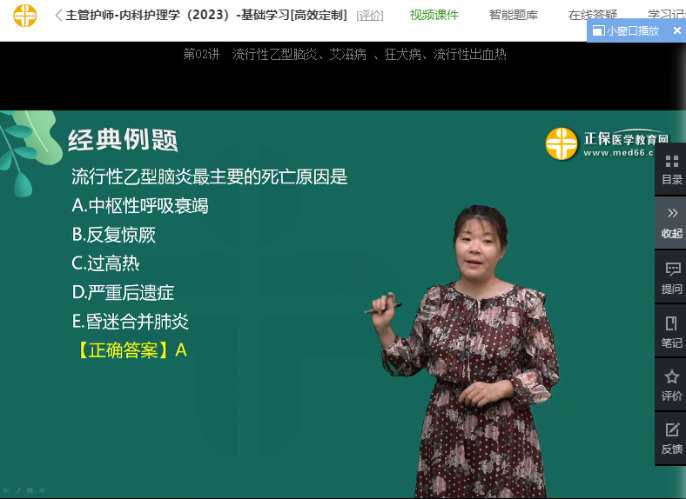Close the 小窗口播放 popup
This screenshot has height=499, width=686.
(676, 31)
